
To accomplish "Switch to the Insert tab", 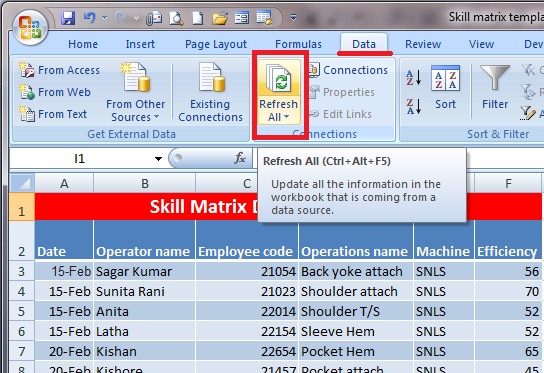I will (140, 44).
